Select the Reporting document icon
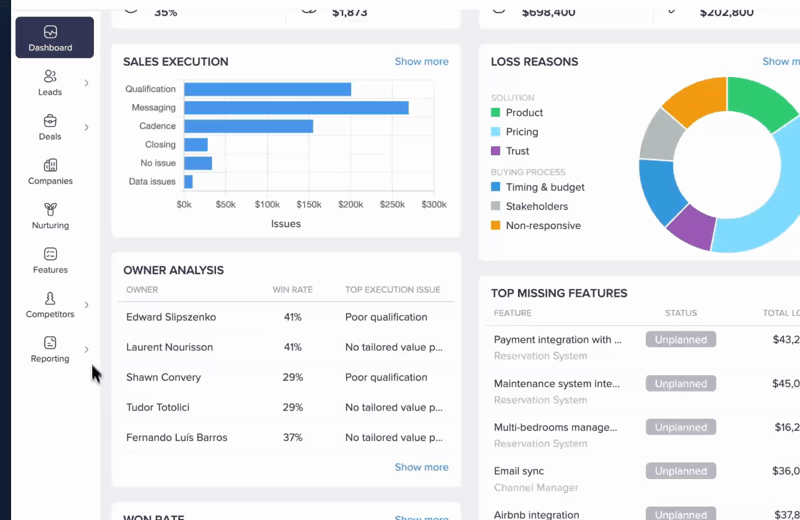 (50, 343)
